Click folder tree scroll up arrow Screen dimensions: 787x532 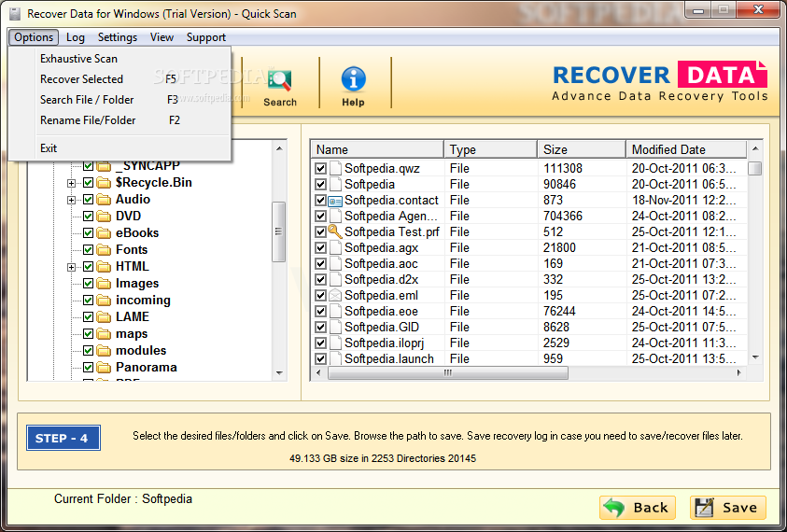point(279,148)
